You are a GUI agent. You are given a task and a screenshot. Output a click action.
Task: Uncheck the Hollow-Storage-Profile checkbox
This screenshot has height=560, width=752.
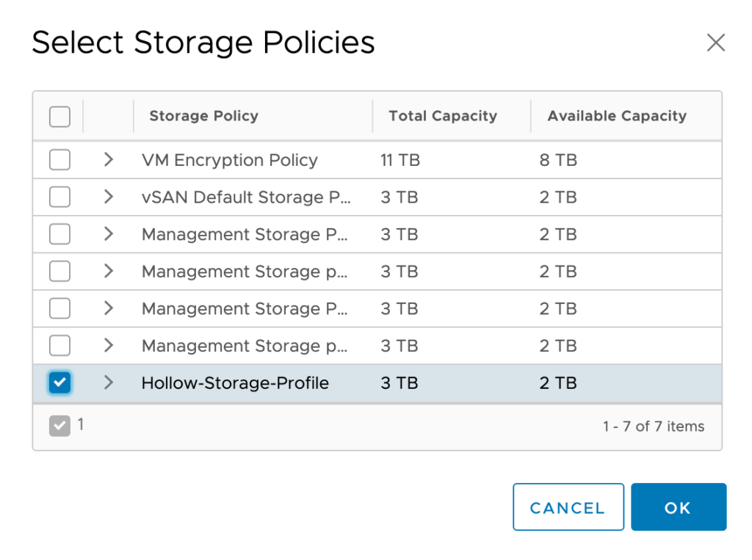(x=59, y=383)
